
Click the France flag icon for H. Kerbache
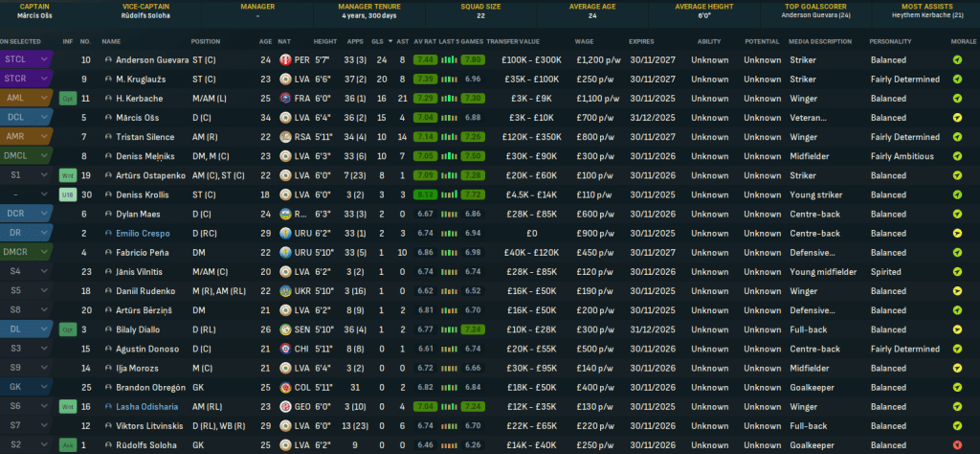(286, 99)
